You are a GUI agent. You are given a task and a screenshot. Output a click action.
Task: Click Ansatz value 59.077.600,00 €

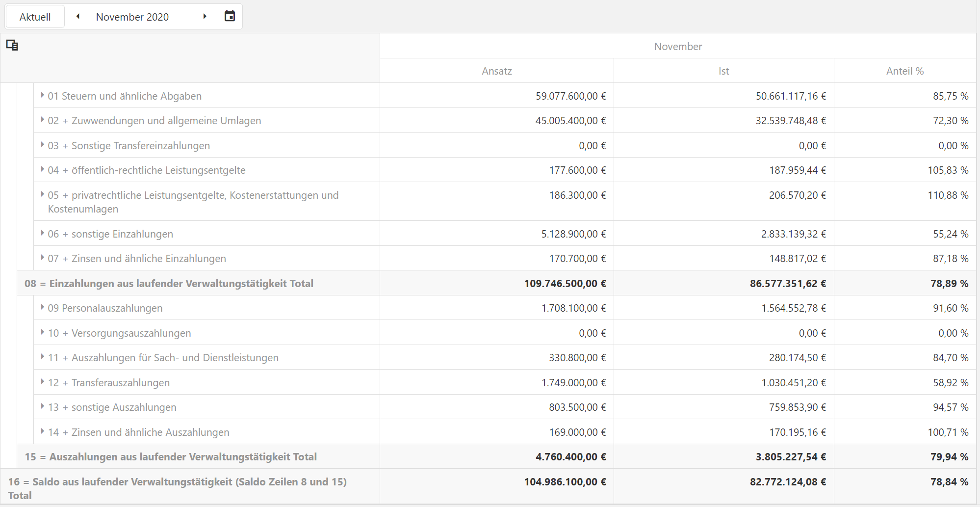coord(571,96)
